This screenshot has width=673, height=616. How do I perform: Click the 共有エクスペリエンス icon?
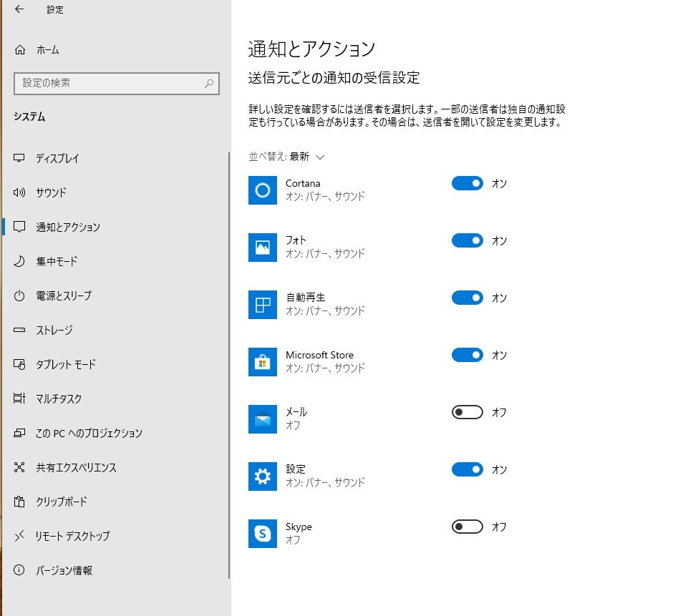pyautogui.click(x=19, y=467)
